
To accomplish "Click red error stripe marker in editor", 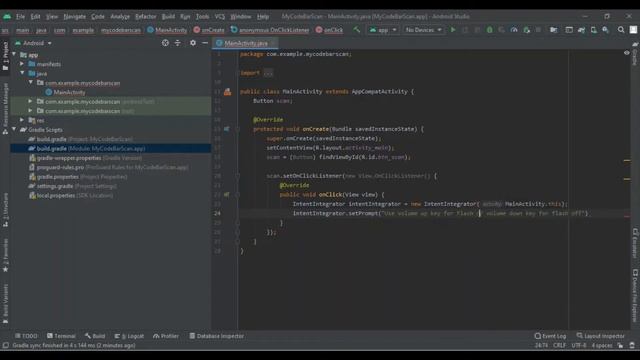I will (627, 216).
